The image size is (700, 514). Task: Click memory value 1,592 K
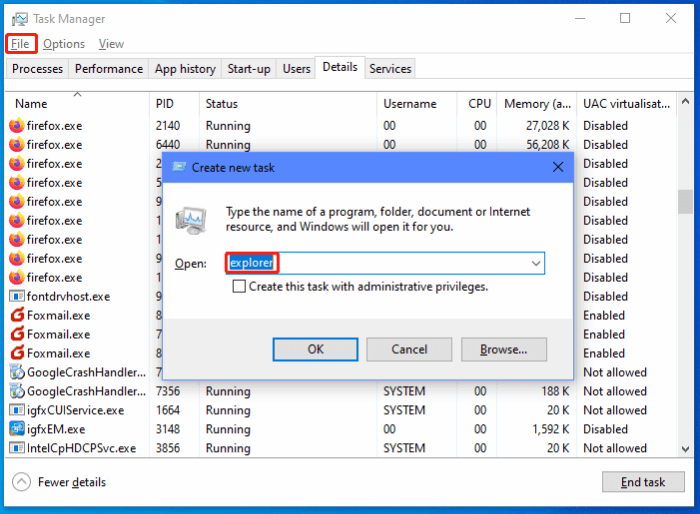(x=551, y=429)
